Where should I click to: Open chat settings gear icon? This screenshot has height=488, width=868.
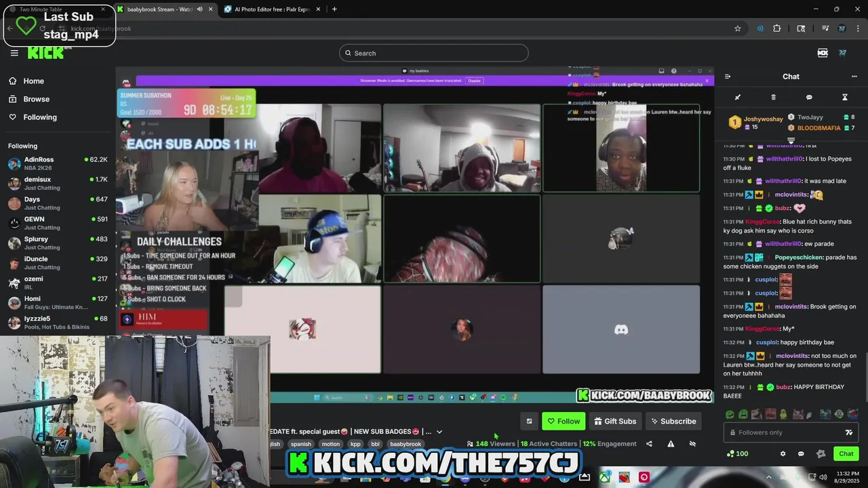click(783, 453)
